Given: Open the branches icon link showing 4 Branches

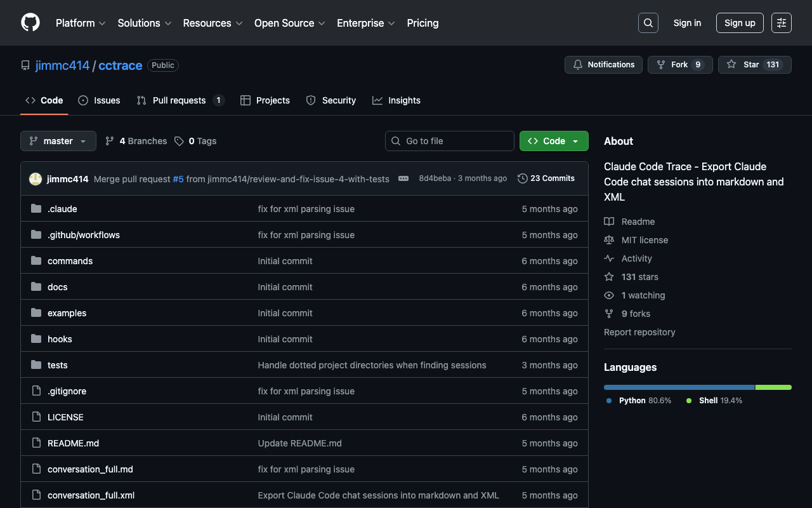Looking at the screenshot, I should [136, 141].
